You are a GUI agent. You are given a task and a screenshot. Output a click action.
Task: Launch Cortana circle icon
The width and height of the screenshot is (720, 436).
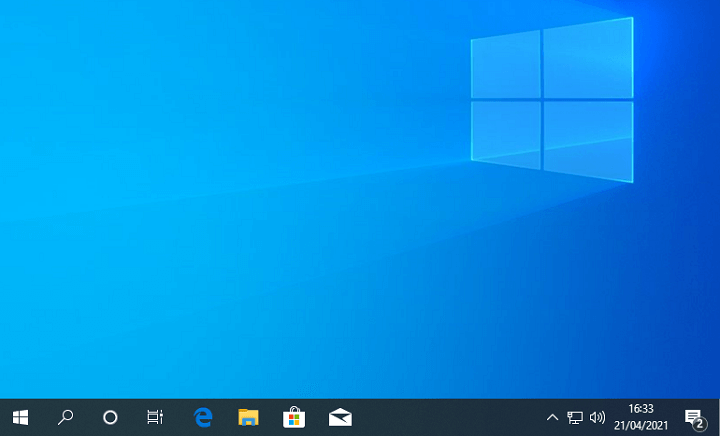110,418
